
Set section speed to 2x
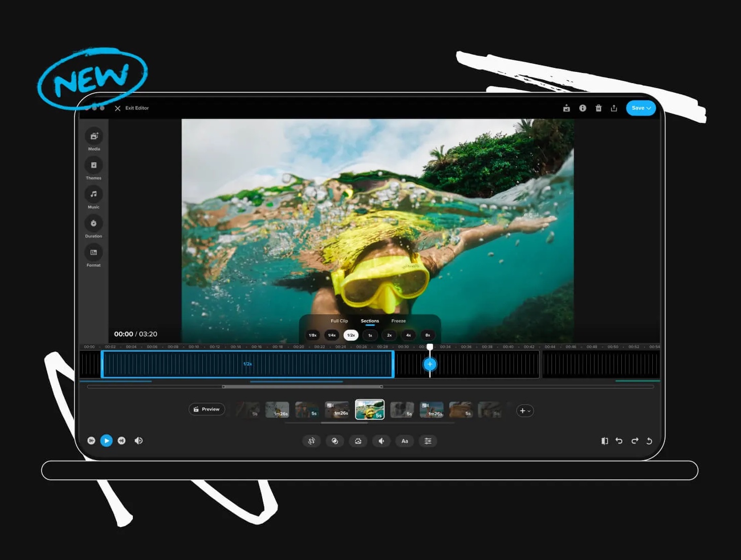pyautogui.click(x=389, y=335)
